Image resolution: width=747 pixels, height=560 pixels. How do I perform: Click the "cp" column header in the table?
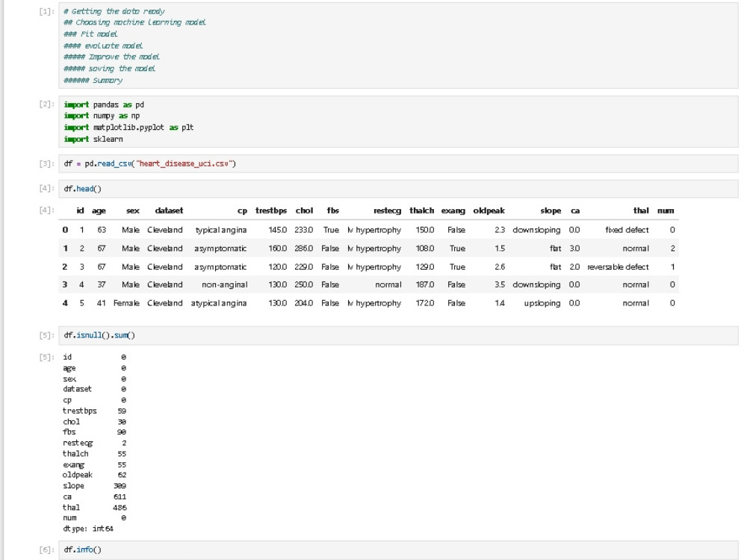point(243,211)
